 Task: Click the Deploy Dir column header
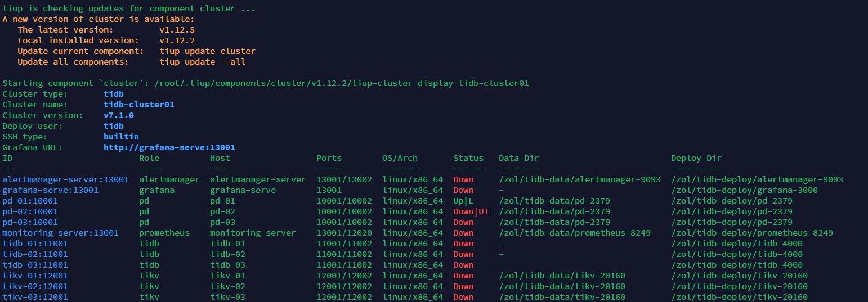pos(696,158)
